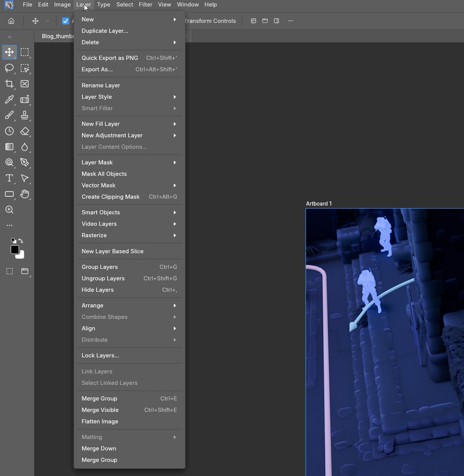This screenshot has height=476, width=464.
Task: Choose Merge Down menu entry
Action: [129, 449]
